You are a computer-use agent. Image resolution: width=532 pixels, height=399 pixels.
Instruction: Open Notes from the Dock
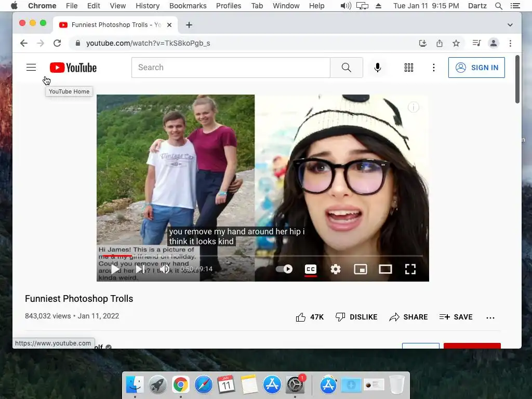click(249, 385)
